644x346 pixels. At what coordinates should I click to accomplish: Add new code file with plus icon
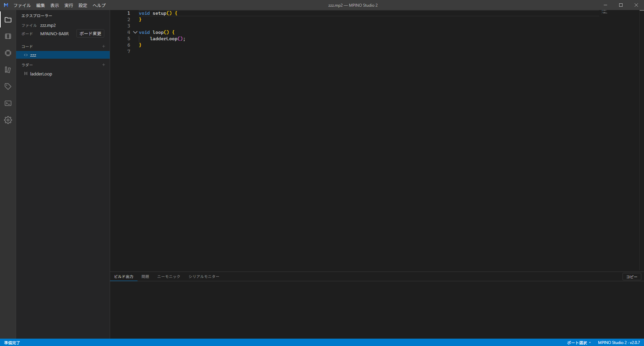104,46
